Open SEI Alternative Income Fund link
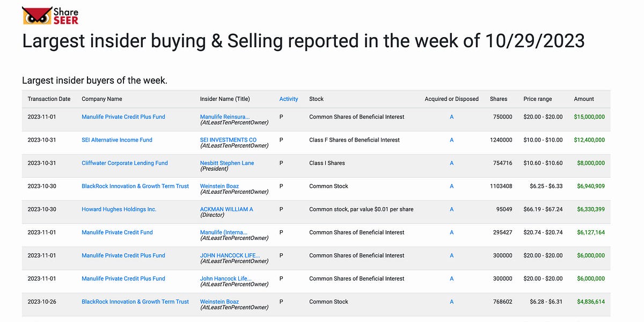Image resolution: width=644 pixels, height=322 pixels. (x=116, y=140)
